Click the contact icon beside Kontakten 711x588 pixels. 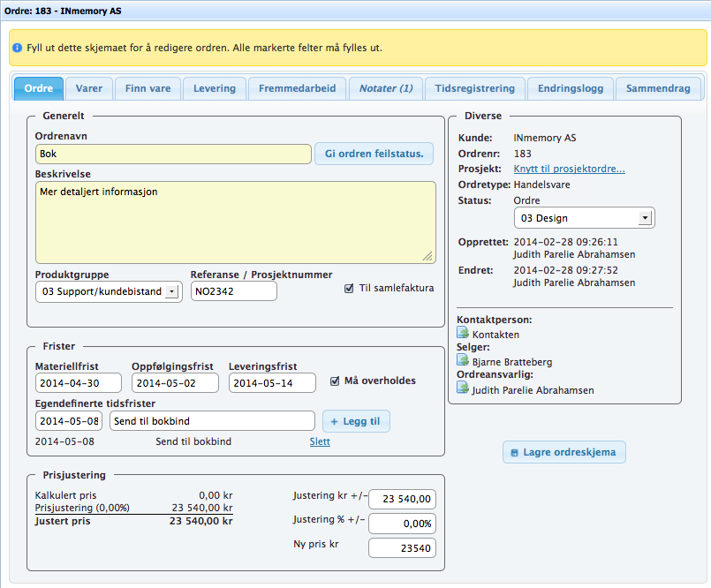point(463,334)
